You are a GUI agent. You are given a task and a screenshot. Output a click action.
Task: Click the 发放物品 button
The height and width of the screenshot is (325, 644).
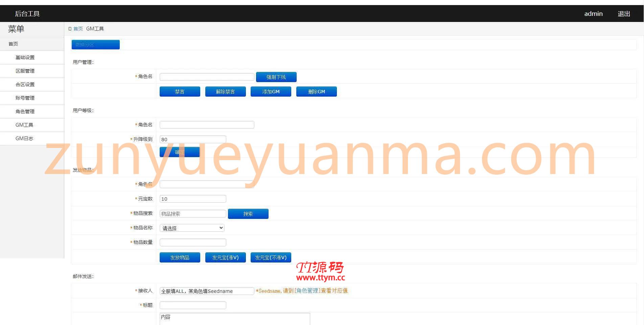click(x=180, y=257)
